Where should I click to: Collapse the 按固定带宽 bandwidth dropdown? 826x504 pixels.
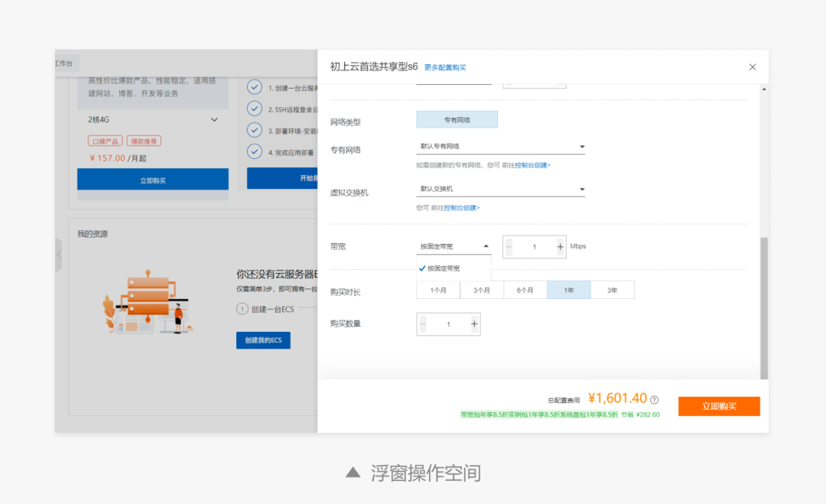[x=454, y=246]
